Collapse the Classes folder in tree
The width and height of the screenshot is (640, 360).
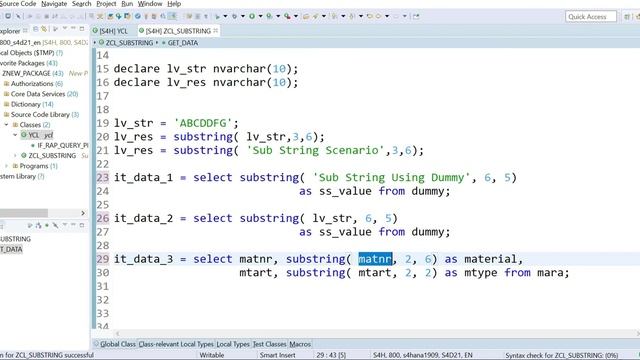[x=6, y=124]
